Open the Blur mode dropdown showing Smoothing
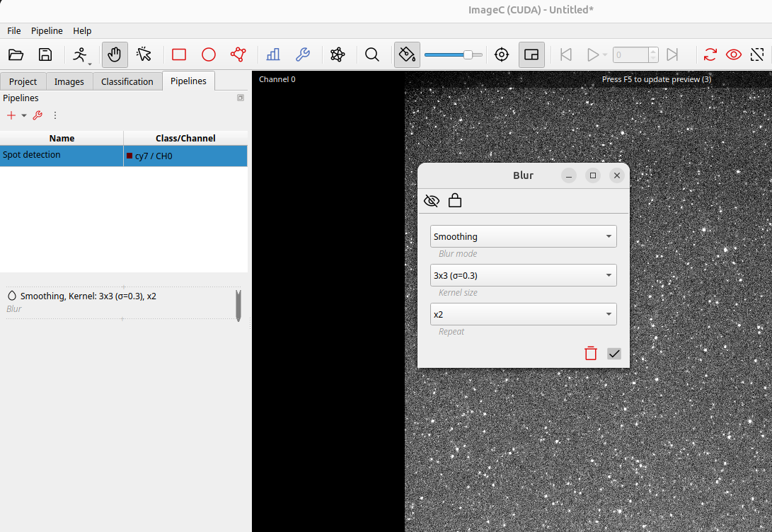772x532 pixels. 523,236
